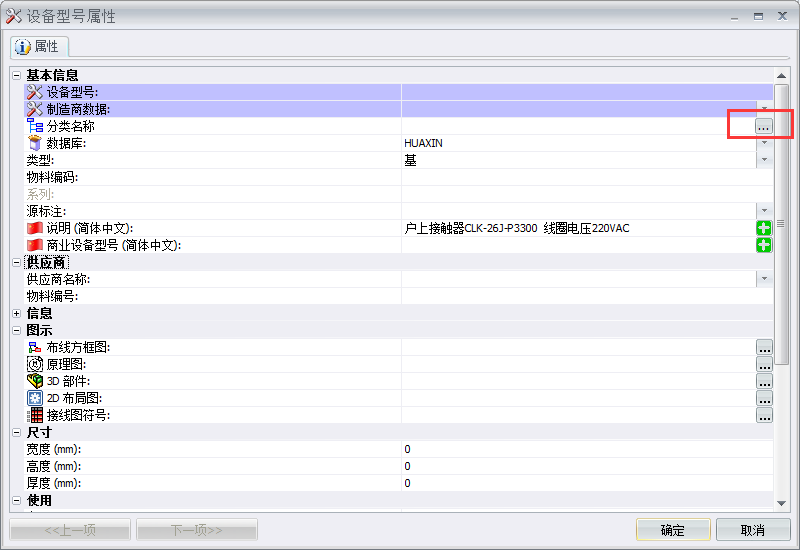This screenshot has width=800, height=550.
Task: Collapse the 尺寸 section
Action: (16, 433)
